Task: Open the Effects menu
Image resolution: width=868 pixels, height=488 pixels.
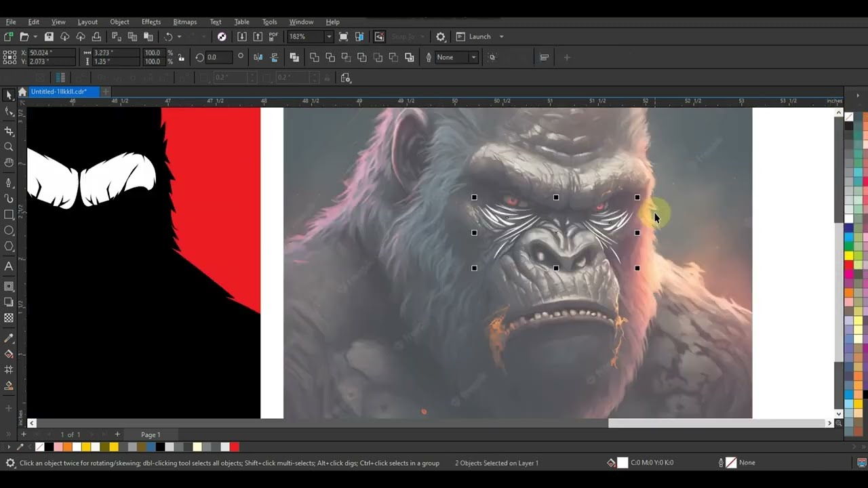Action: (x=151, y=22)
